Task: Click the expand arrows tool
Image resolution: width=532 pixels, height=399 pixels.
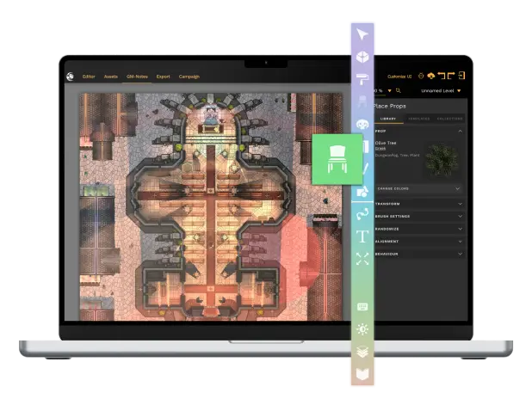Action: pyautogui.click(x=362, y=259)
